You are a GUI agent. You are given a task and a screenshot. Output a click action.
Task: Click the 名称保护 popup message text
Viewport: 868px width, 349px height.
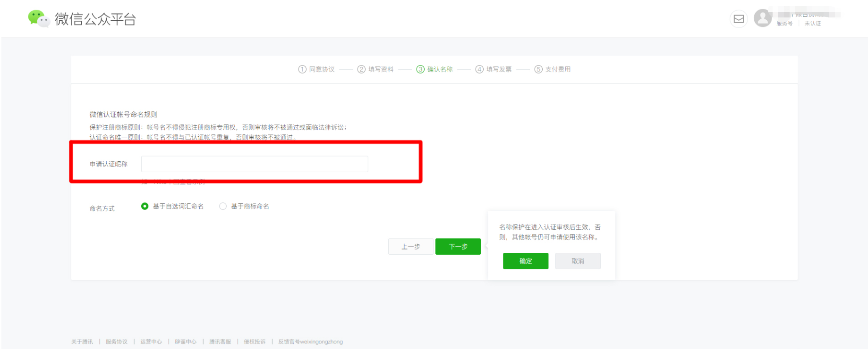tap(550, 232)
